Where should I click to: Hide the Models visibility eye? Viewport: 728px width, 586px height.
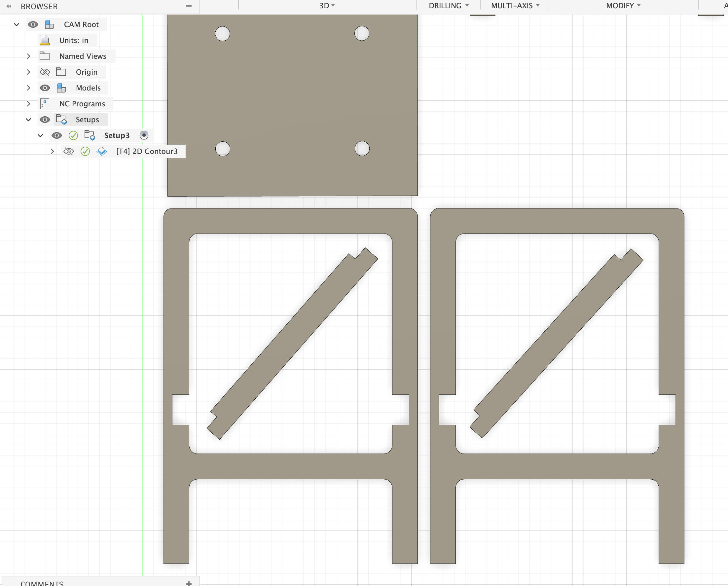[45, 88]
